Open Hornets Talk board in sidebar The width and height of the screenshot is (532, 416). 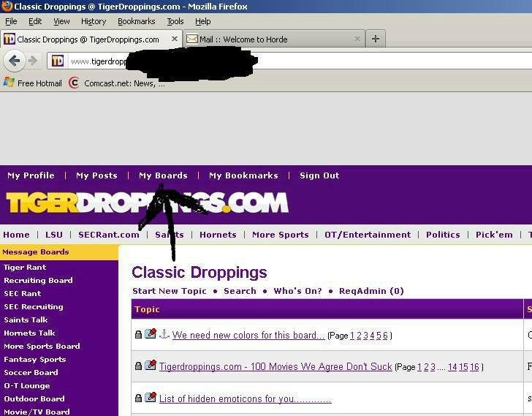click(29, 333)
